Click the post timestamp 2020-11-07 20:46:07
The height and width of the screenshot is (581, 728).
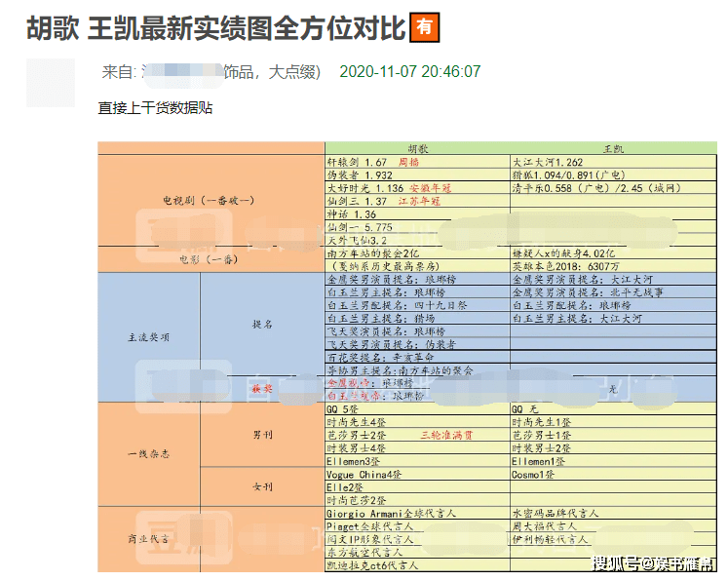tap(410, 71)
